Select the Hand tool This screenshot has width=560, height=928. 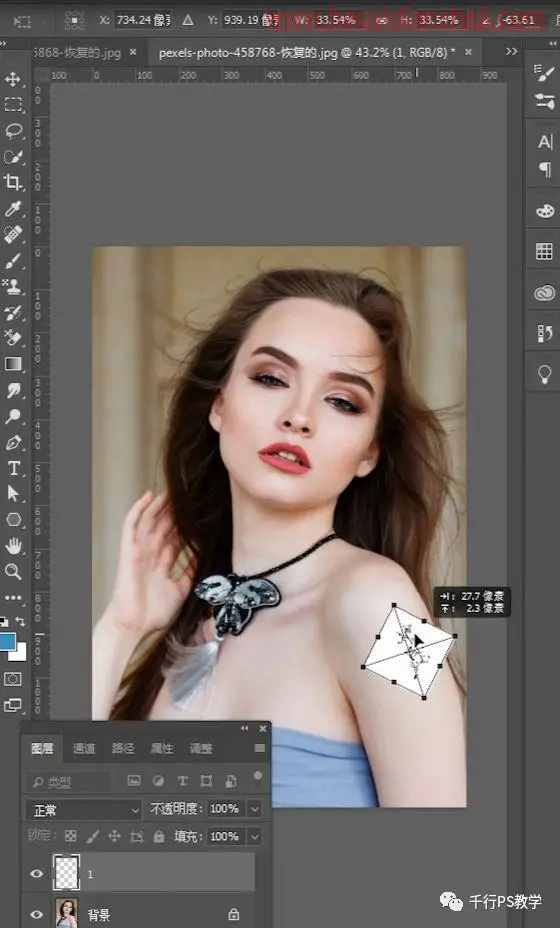[13, 546]
